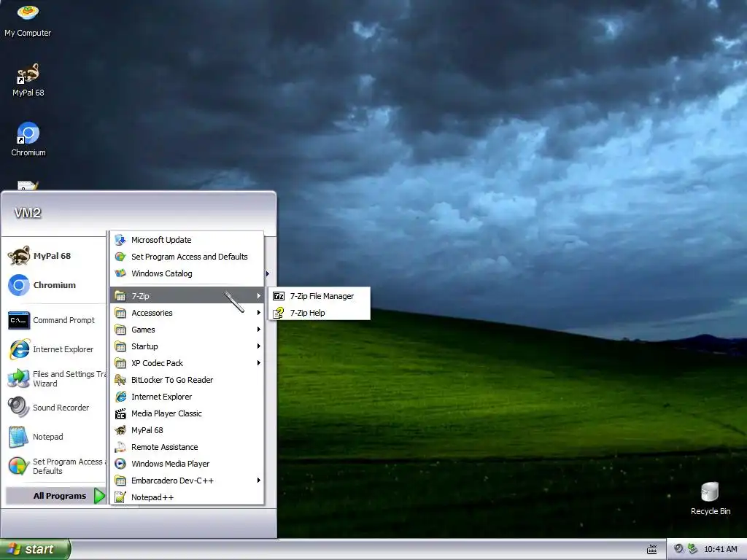This screenshot has height=560, width=747.
Task: Click the MyPal 68 raccoon icon in pinned list
Action: (19, 256)
